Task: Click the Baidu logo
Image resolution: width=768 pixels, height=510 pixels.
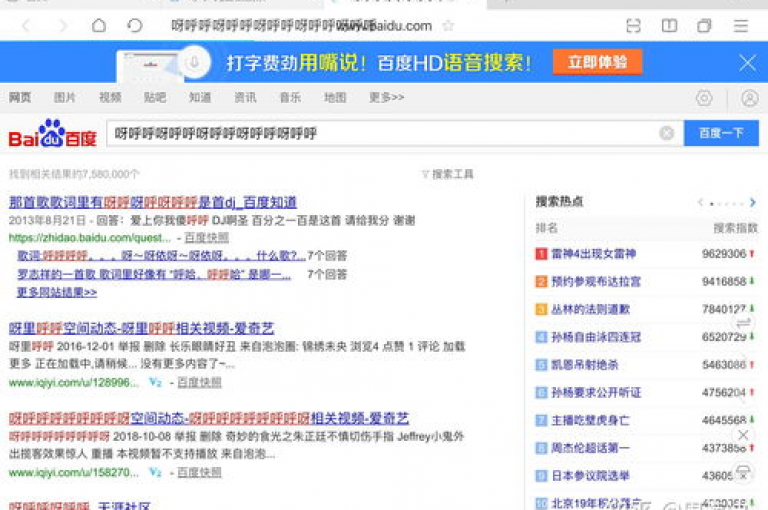Action: 52,133
